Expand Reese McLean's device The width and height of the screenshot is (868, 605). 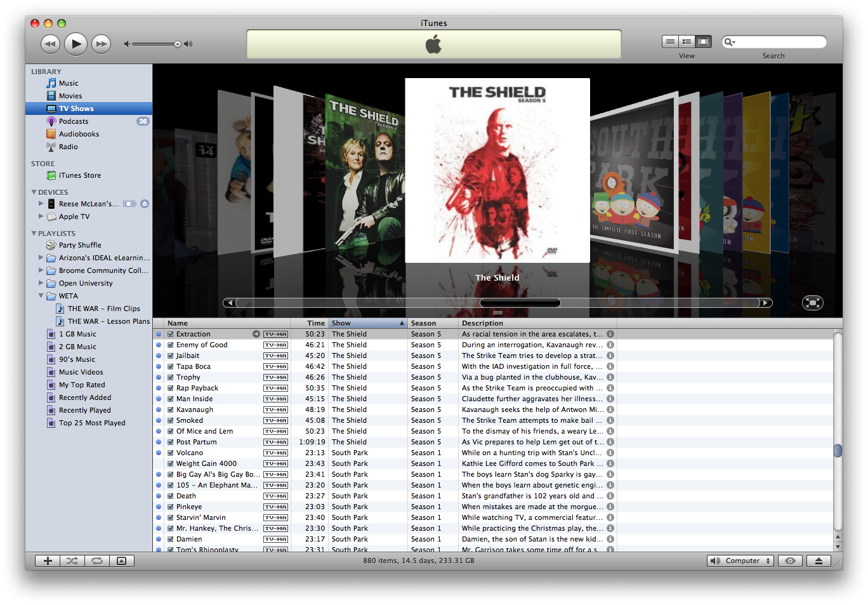click(x=41, y=204)
